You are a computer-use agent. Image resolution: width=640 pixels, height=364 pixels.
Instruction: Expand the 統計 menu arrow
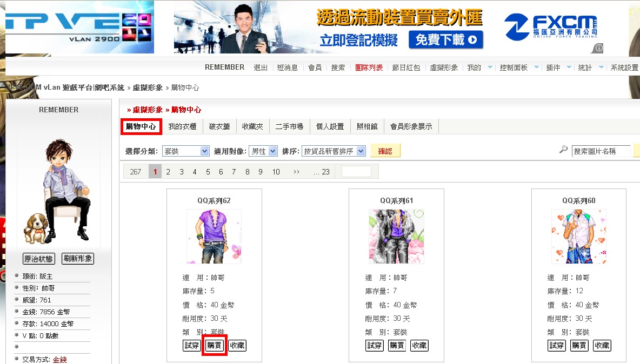click(601, 68)
